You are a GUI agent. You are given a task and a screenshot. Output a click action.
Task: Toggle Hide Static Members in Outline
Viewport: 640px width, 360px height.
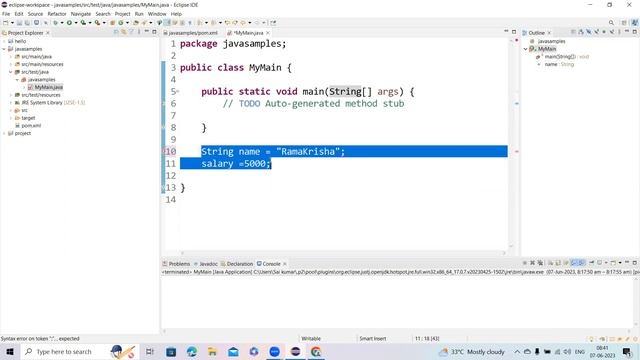(x=596, y=32)
